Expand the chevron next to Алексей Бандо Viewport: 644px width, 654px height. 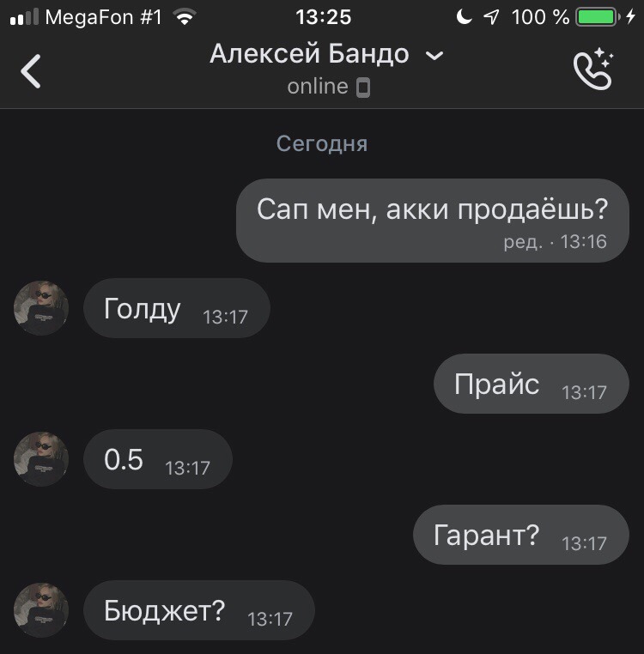434,56
